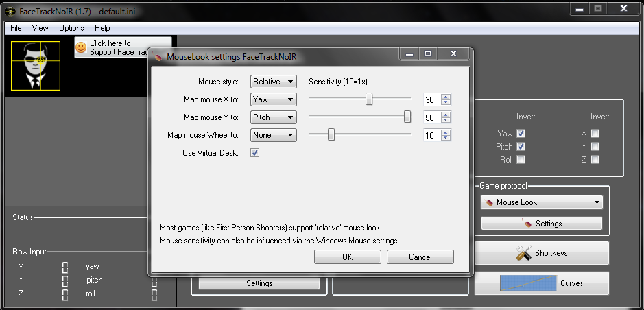Decrease Wheel sensitivity with spinner down arrow
Screen dimensions: 644x310
[446, 138]
